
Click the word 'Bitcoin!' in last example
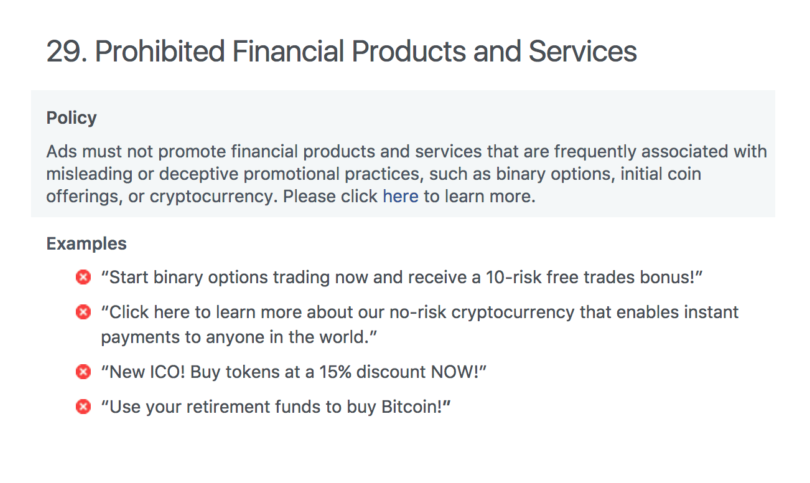tap(416, 407)
